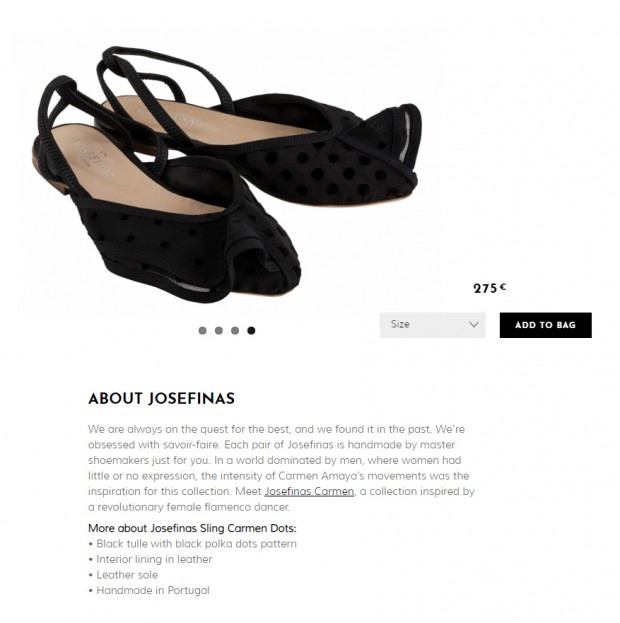This screenshot has height=623, width=620.
Task: Click the About Josefinas heading
Action: pyautogui.click(x=161, y=398)
